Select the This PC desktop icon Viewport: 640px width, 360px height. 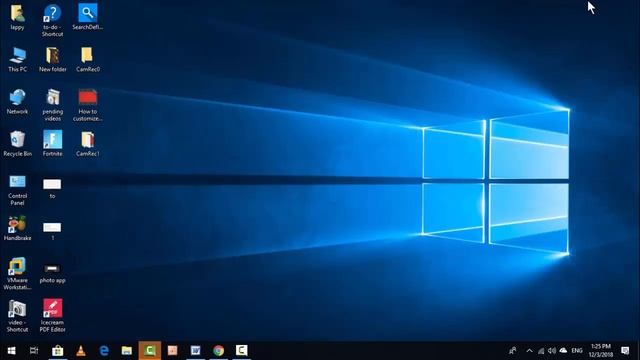[x=18, y=60]
